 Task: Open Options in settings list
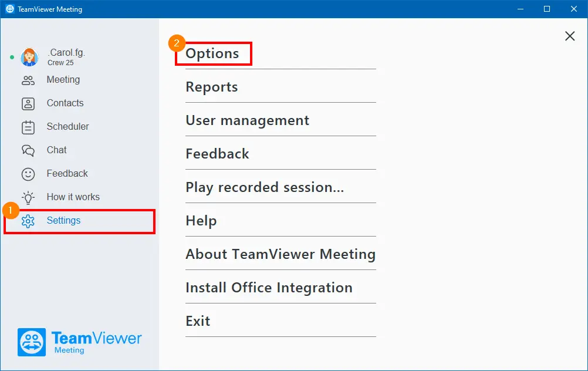coord(212,53)
